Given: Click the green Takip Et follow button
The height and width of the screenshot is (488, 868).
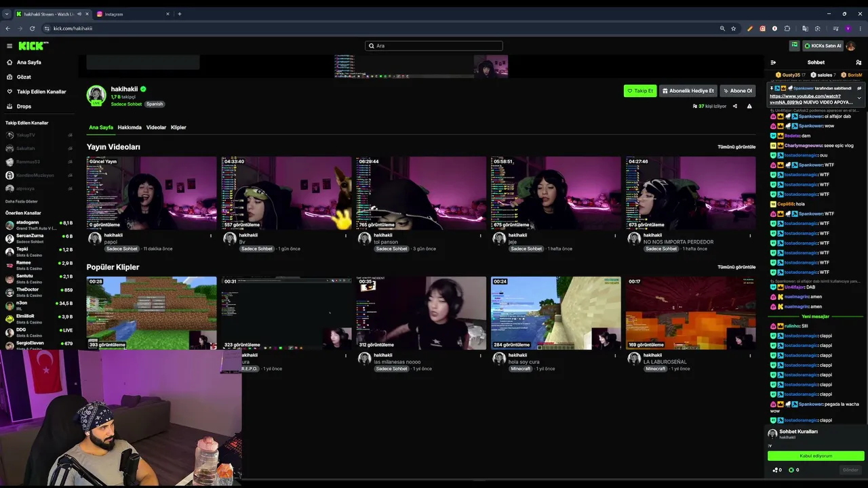Looking at the screenshot, I should point(640,91).
